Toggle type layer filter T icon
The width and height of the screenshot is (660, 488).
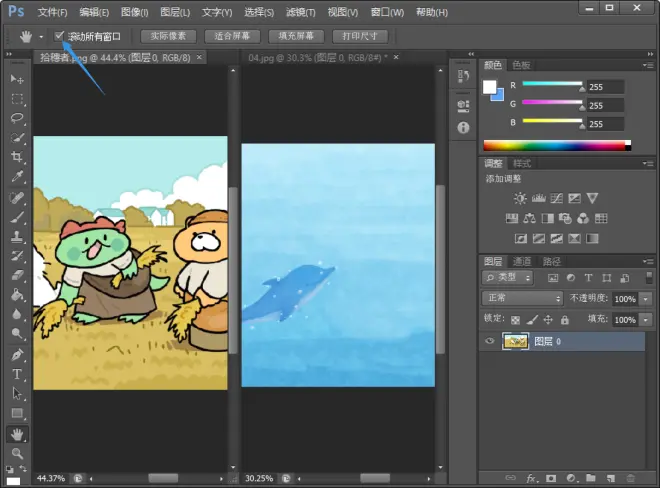[588, 278]
